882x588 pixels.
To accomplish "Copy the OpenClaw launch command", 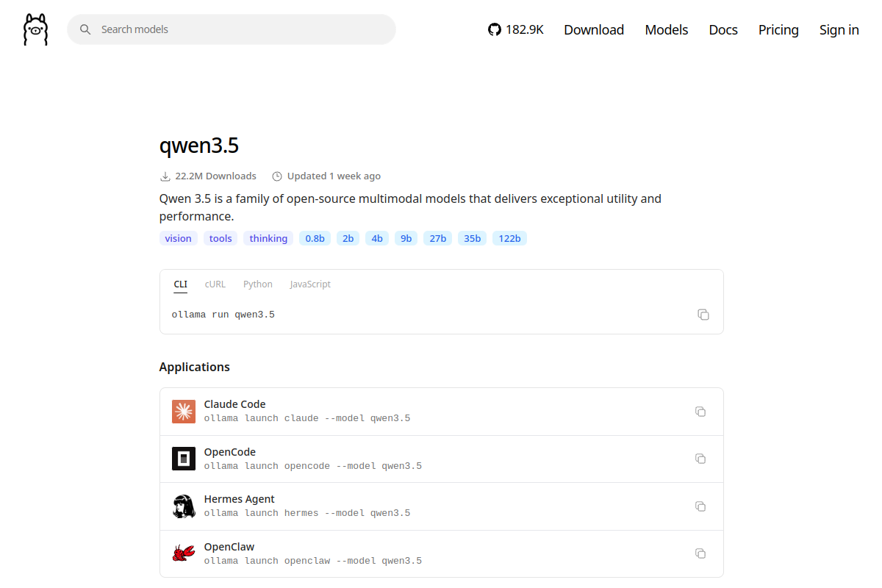I will click(700, 553).
